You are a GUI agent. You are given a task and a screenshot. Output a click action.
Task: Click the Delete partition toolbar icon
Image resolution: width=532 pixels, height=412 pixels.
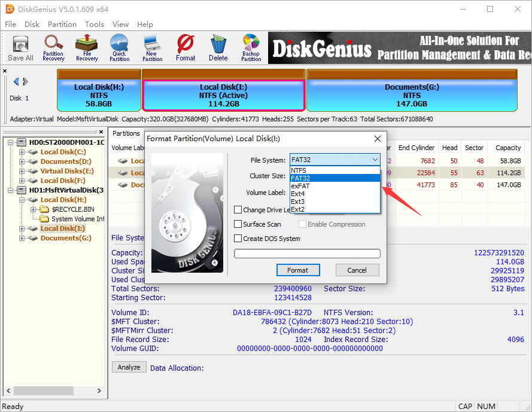click(x=218, y=48)
